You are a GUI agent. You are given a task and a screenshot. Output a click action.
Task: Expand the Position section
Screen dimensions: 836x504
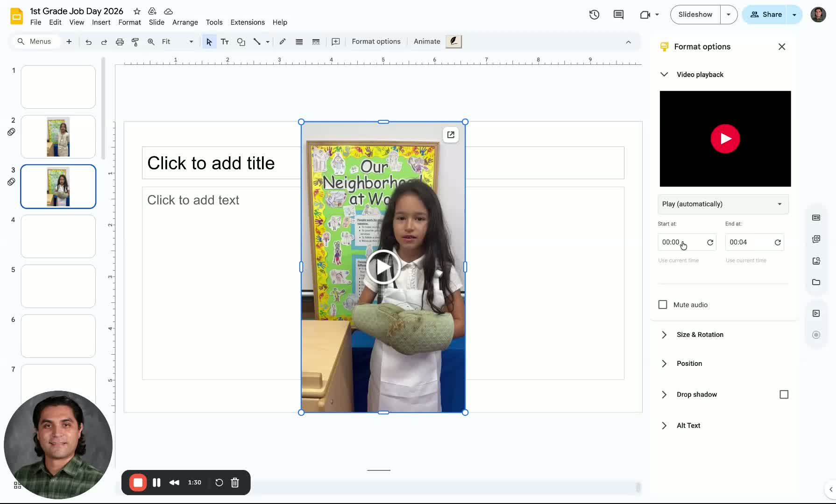pos(664,364)
